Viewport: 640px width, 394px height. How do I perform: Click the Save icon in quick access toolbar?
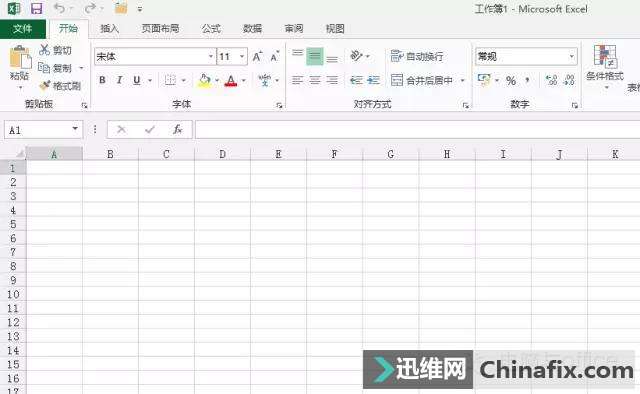point(36,9)
